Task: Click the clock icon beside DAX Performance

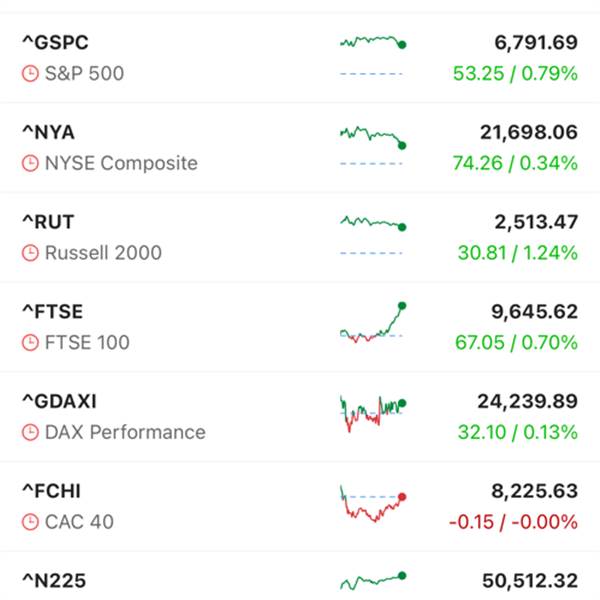Action: point(30,433)
